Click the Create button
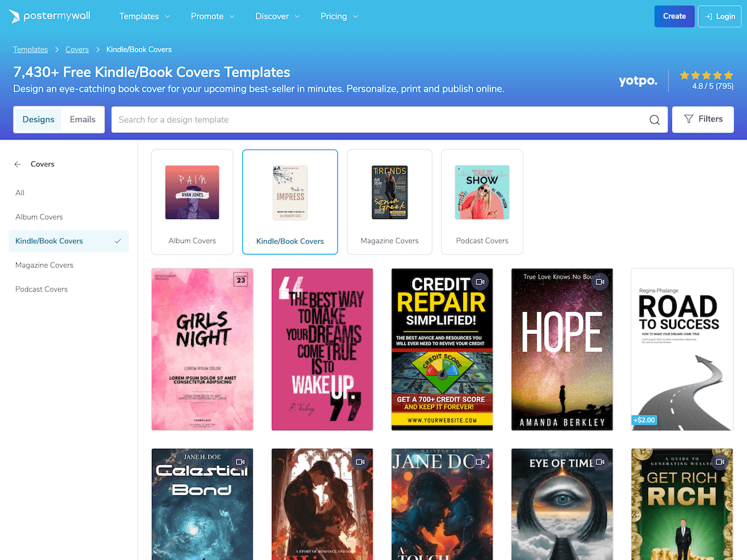The width and height of the screenshot is (747, 560). 674,16
